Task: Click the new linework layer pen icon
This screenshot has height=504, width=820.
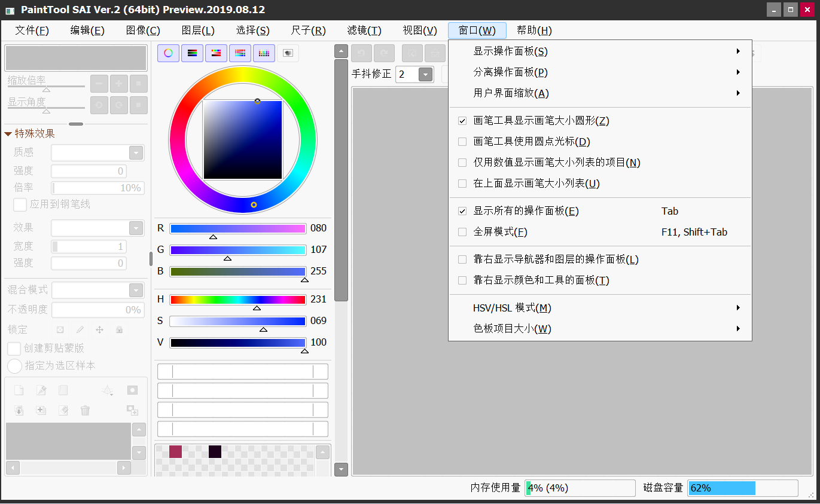Action: pyautogui.click(x=41, y=390)
